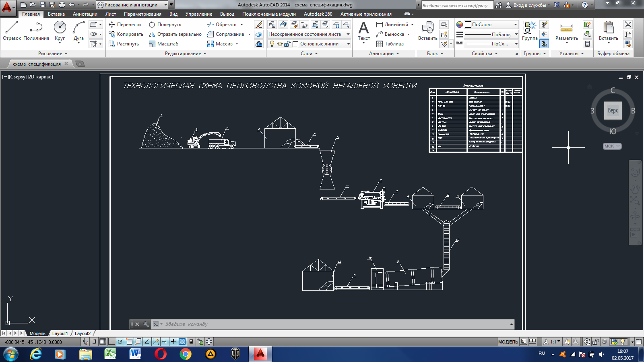Click the Растянуть (Stretch) tool
Viewport: 644px width, 362px height.
124,44
